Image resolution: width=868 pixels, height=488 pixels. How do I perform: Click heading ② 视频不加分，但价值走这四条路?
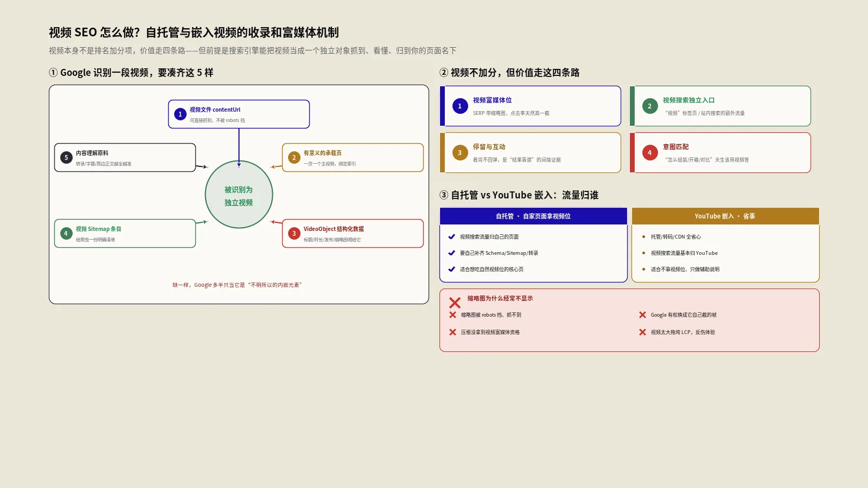[x=509, y=73]
